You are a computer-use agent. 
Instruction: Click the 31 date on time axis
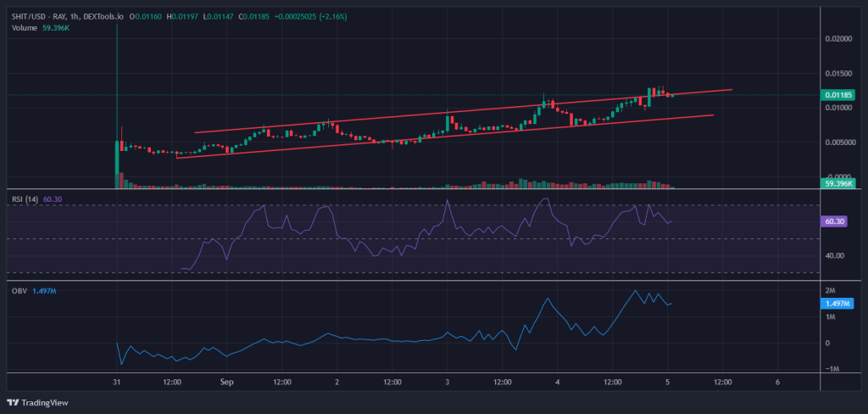click(116, 382)
